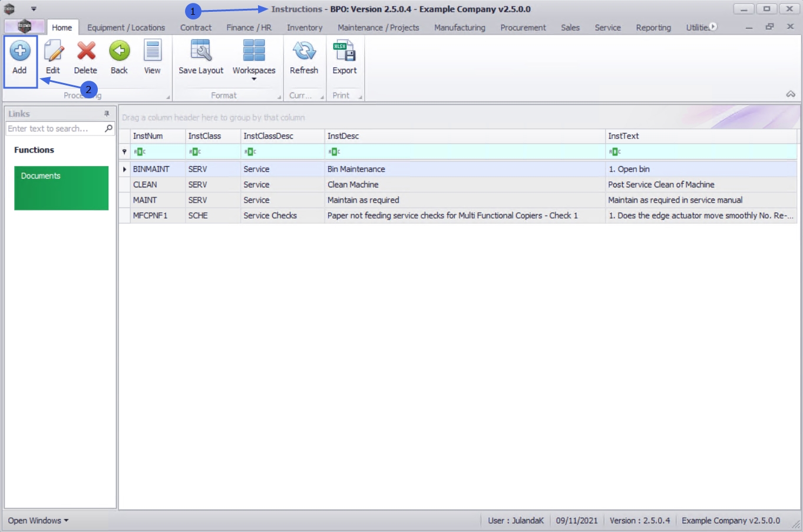Click the 09/11/2021 date in status bar

(577, 520)
